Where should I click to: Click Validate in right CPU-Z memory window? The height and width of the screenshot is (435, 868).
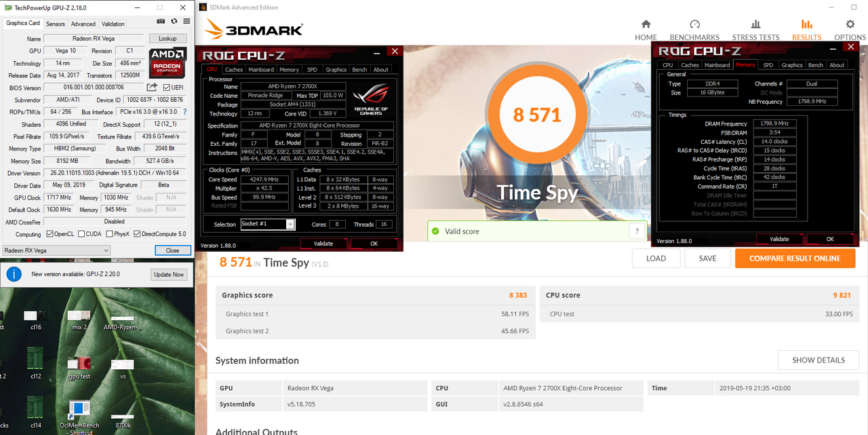coord(779,240)
